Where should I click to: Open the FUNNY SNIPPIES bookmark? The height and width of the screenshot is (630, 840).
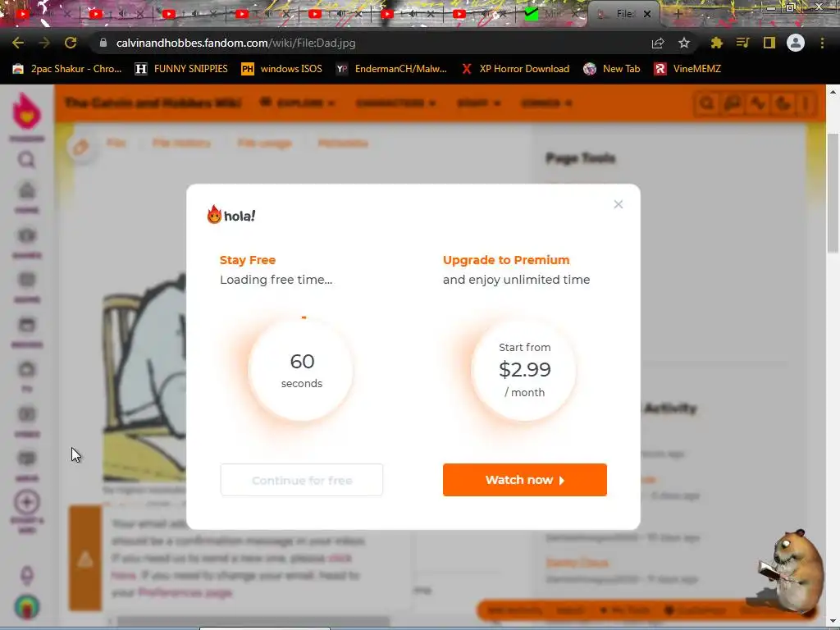(181, 69)
